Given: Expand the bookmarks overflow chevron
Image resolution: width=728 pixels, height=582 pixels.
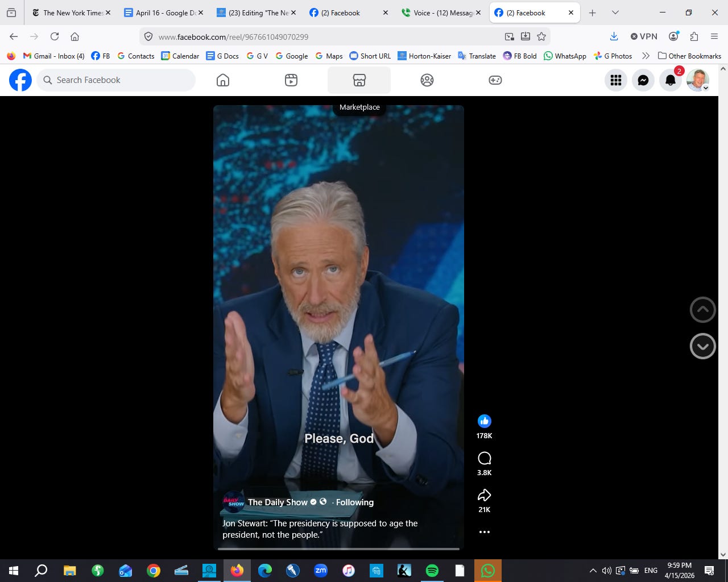Looking at the screenshot, I should [646, 56].
